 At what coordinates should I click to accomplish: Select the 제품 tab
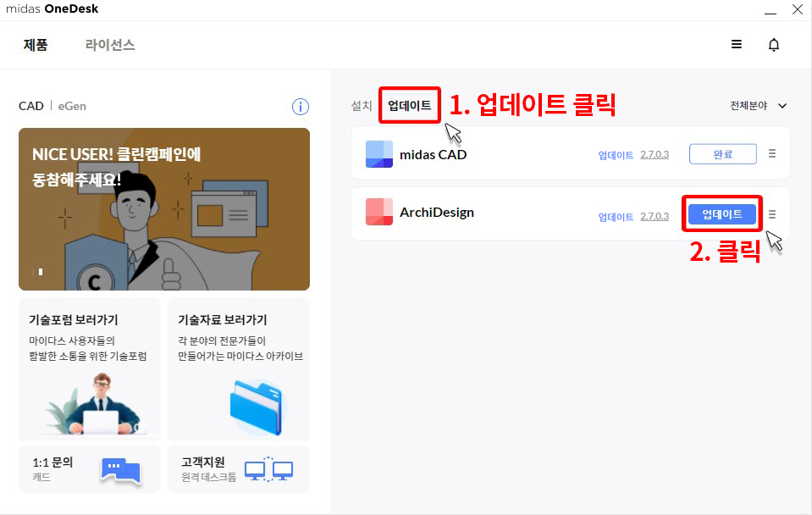coord(36,45)
